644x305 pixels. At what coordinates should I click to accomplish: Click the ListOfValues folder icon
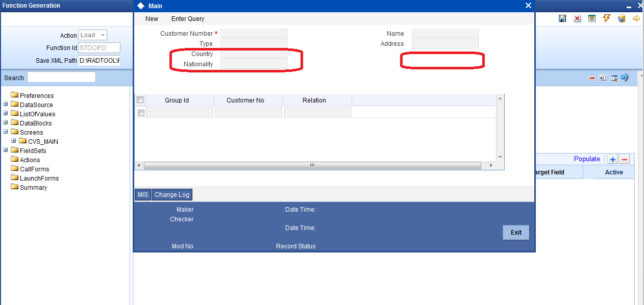coord(15,114)
